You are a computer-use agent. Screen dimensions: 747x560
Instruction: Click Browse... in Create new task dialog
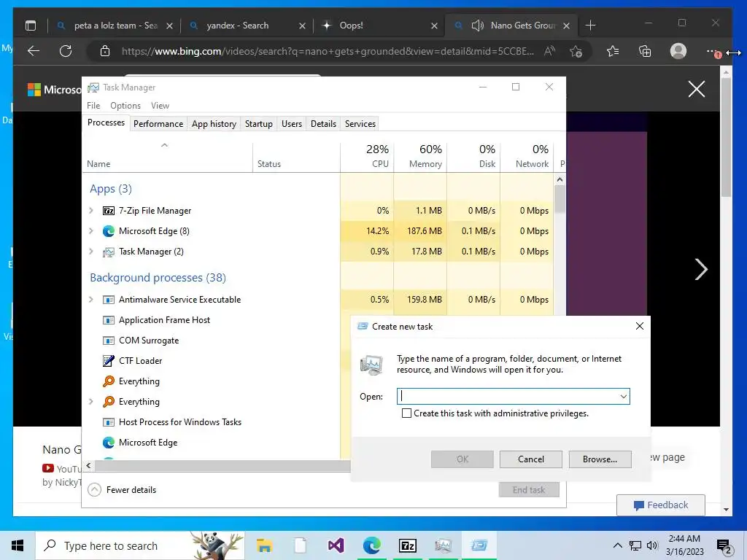click(x=600, y=459)
